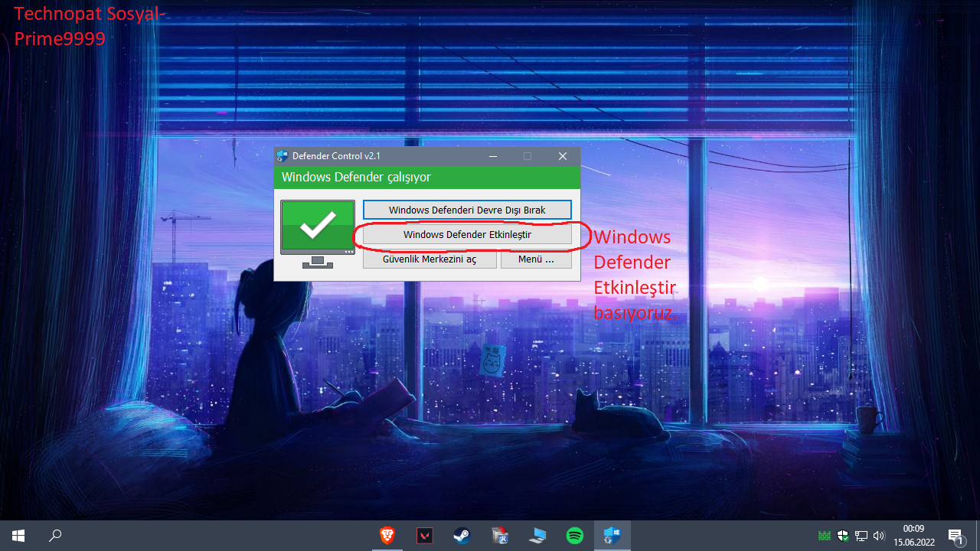The height and width of the screenshot is (551, 980).
Task: Open Valorant from the taskbar
Action: [x=424, y=536]
